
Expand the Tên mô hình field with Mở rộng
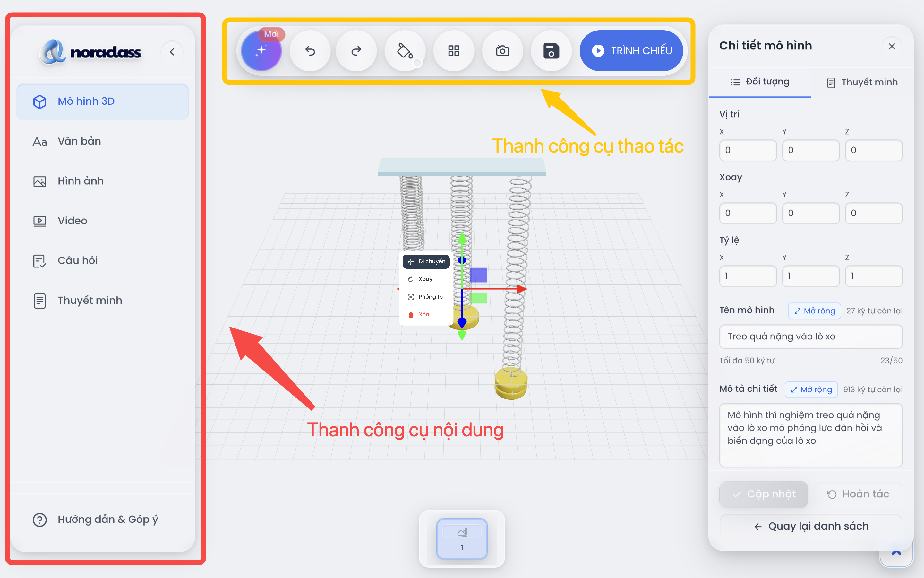tap(814, 311)
